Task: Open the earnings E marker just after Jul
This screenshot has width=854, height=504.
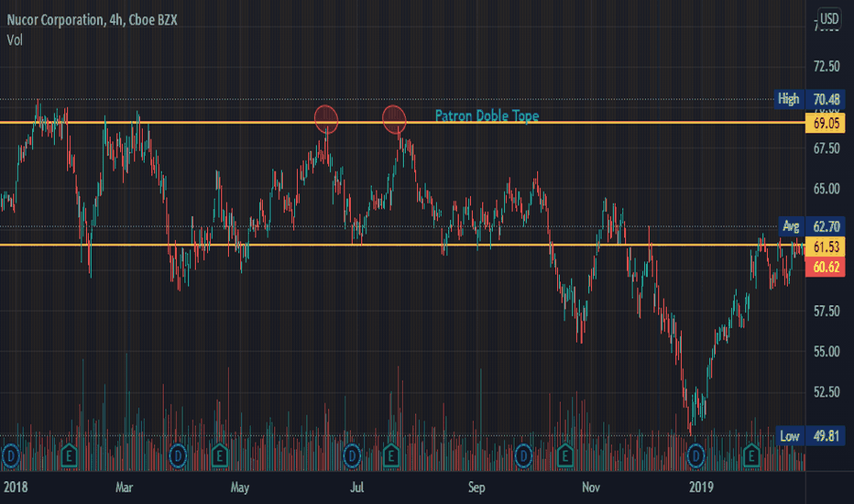Action: 391,455
